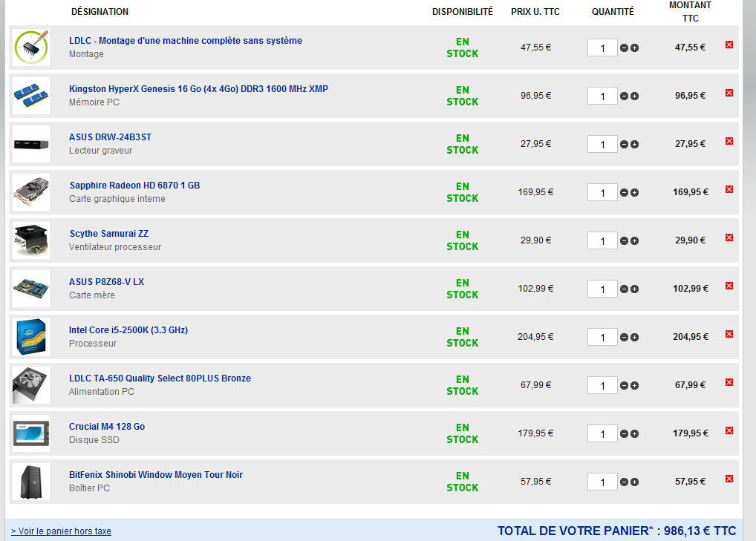Focus quantity field for Intel Core i5-2500K

point(602,337)
